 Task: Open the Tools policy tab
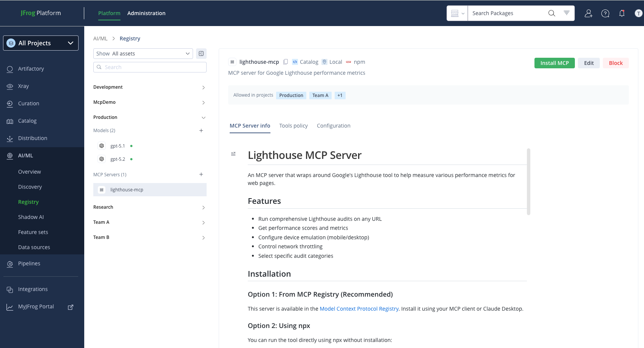pos(293,126)
